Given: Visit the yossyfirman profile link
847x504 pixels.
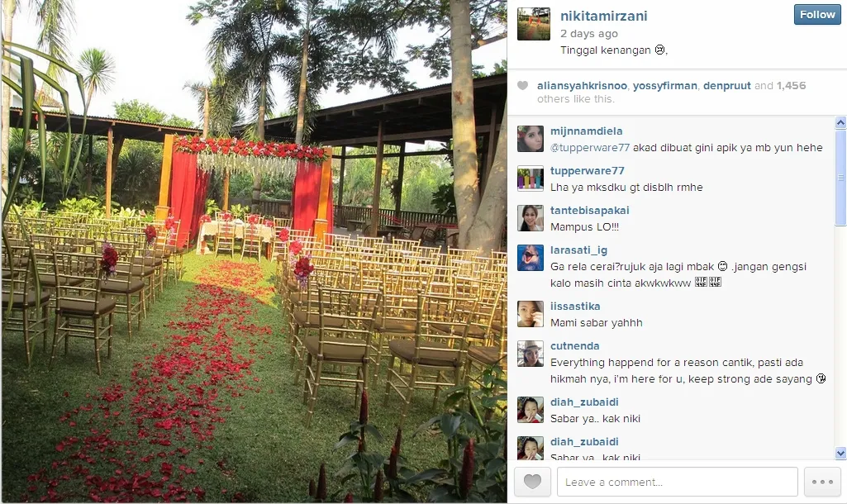Looking at the screenshot, I should tap(664, 85).
